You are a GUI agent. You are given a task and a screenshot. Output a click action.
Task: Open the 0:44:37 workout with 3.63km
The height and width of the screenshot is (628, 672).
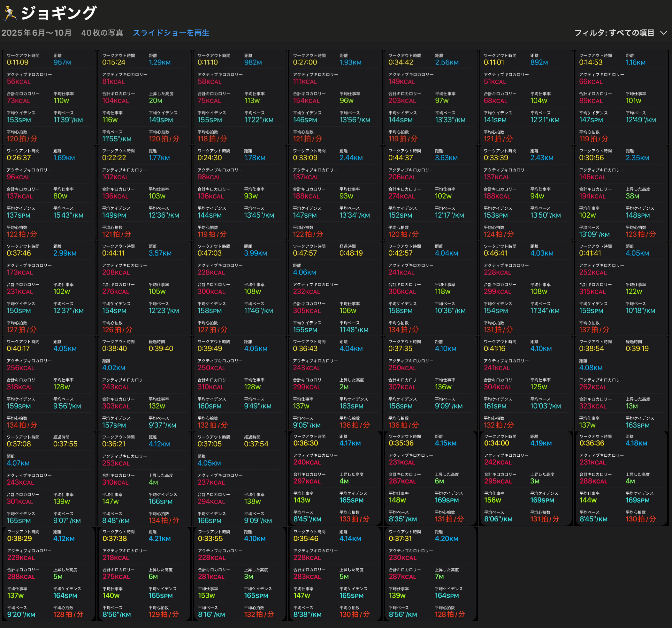[x=430, y=192]
